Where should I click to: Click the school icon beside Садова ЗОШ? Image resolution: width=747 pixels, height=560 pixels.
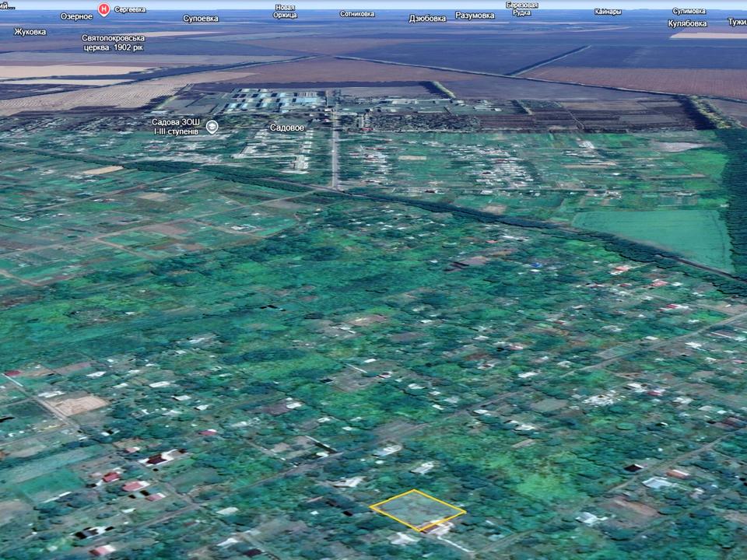pyautogui.click(x=212, y=126)
